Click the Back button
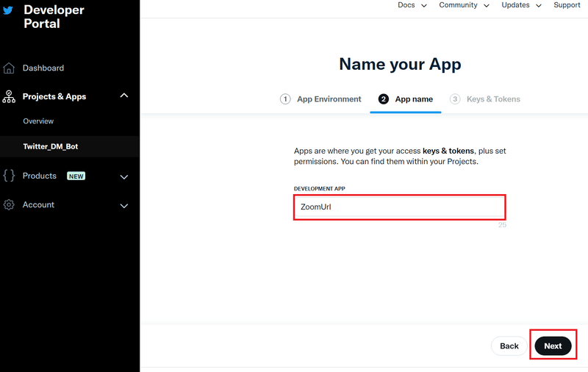 tap(509, 346)
